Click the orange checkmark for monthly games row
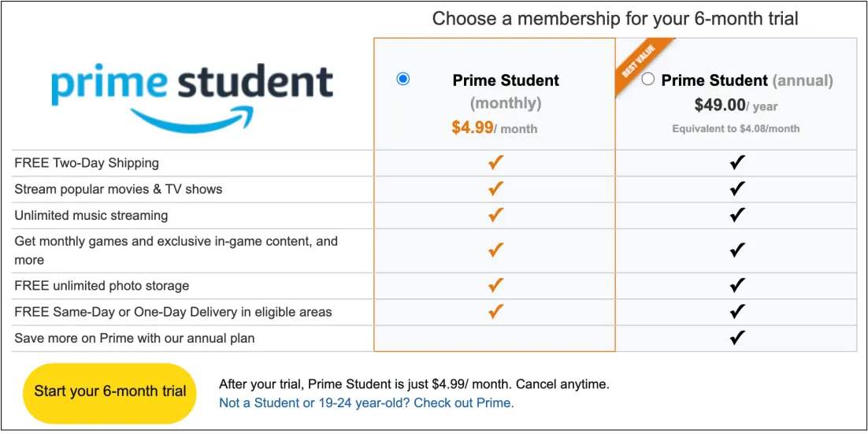This screenshot has height=434, width=868. pos(495,250)
